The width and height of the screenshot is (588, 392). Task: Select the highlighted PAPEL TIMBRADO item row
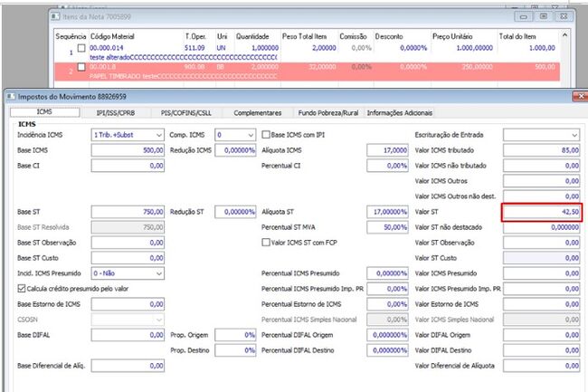pyautogui.click(x=308, y=72)
